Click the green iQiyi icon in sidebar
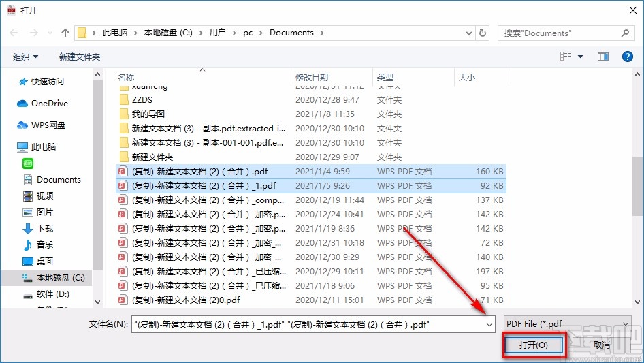The width and height of the screenshot is (644, 363). pyautogui.click(x=28, y=163)
